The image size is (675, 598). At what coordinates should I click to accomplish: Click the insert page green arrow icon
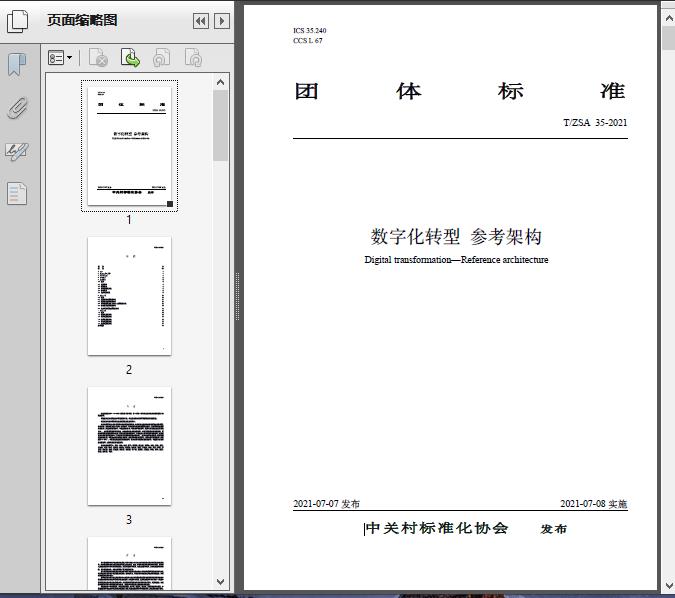click(x=130, y=58)
